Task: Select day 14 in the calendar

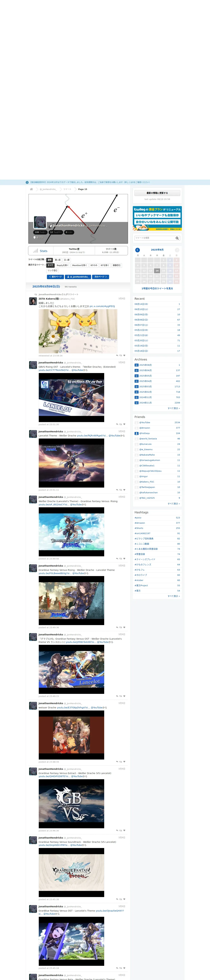Action: (157, 270)
